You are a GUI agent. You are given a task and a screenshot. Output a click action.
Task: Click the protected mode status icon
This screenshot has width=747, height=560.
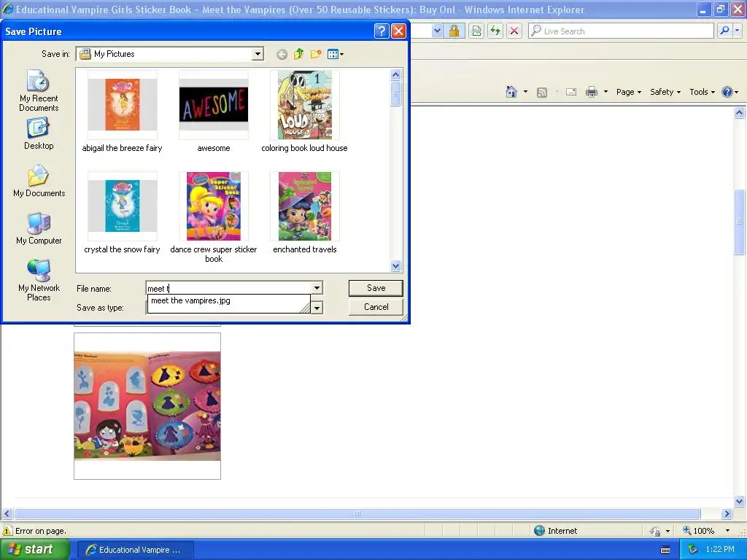pos(656,531)
